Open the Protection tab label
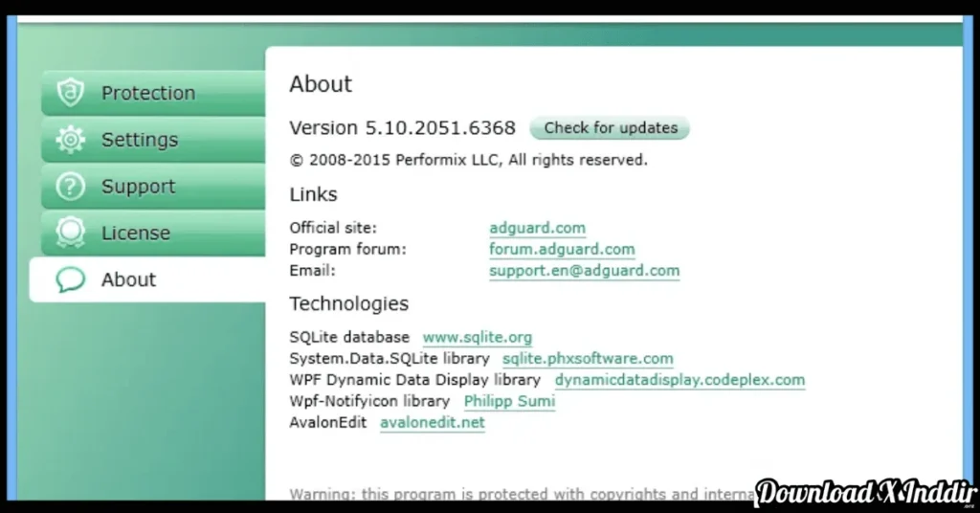The image size is (980, 513). [x=148, y=93]
